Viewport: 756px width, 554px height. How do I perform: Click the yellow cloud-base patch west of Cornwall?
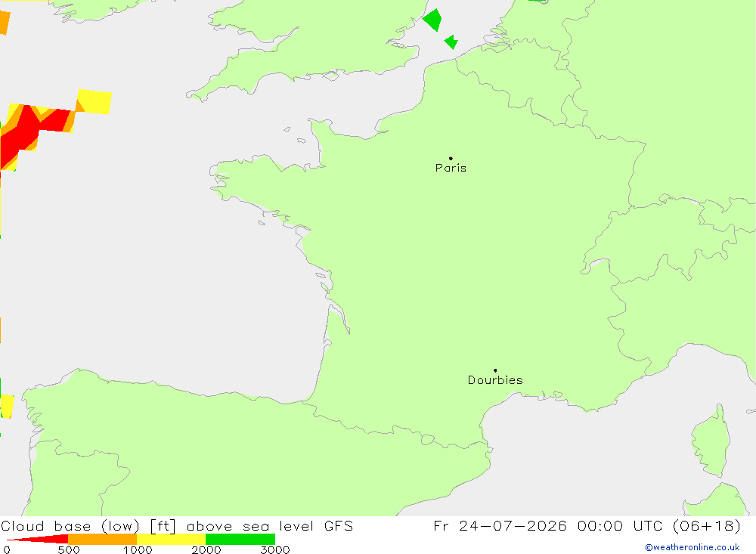pos(94,102)
